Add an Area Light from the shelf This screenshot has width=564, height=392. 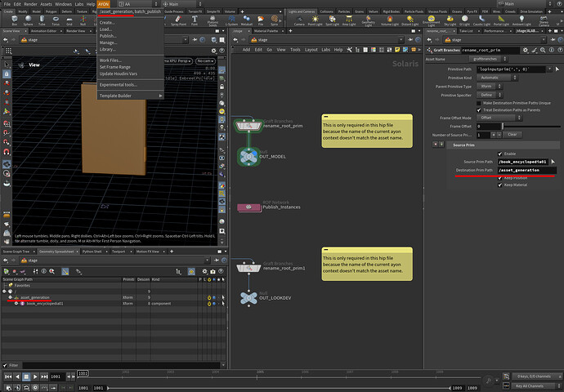pos(348,20)
